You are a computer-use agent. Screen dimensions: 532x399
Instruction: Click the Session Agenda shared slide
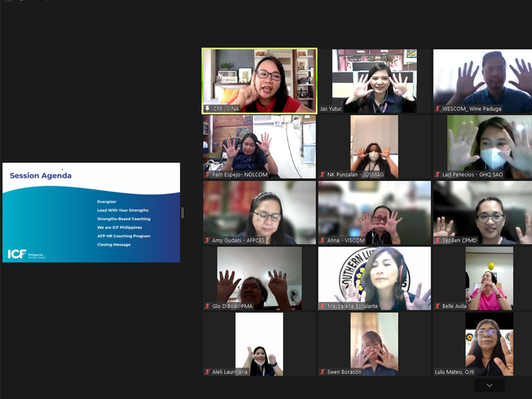[91, 212]
